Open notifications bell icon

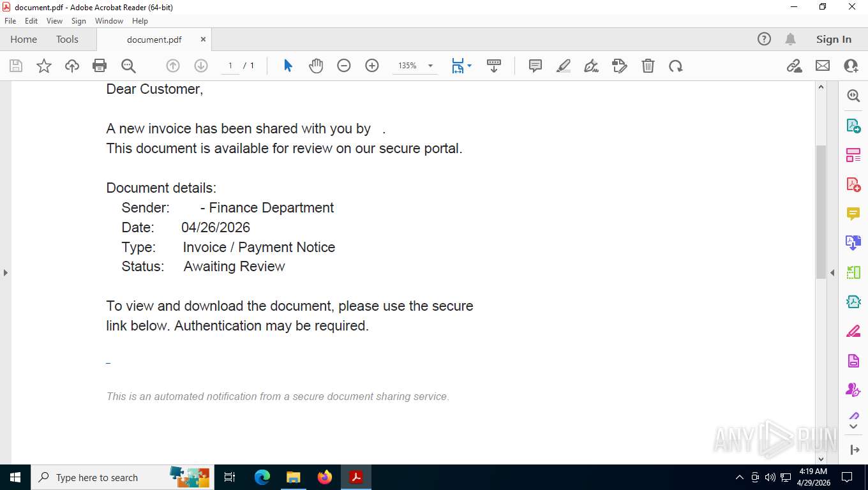click(x=790, y=39)
